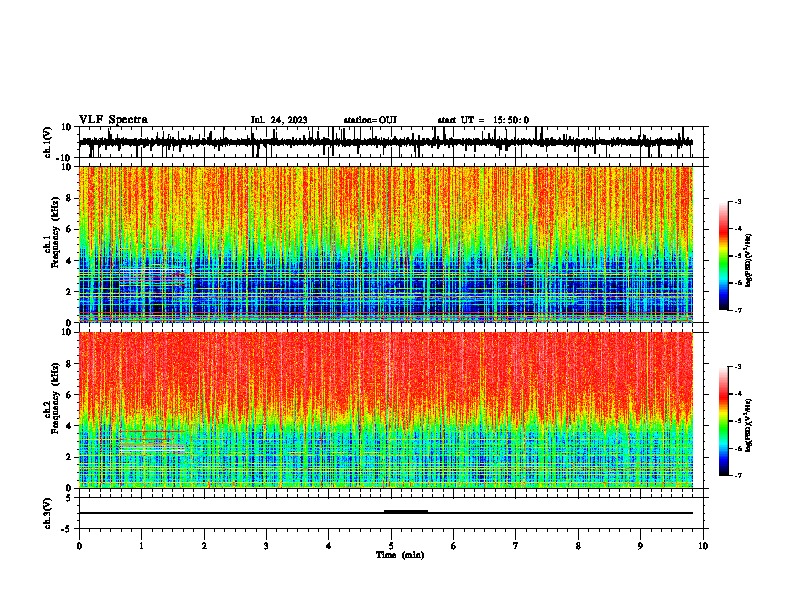Select the "start UT = 15:50:0" text
This screenshot has height=612, width=792.
483,120
